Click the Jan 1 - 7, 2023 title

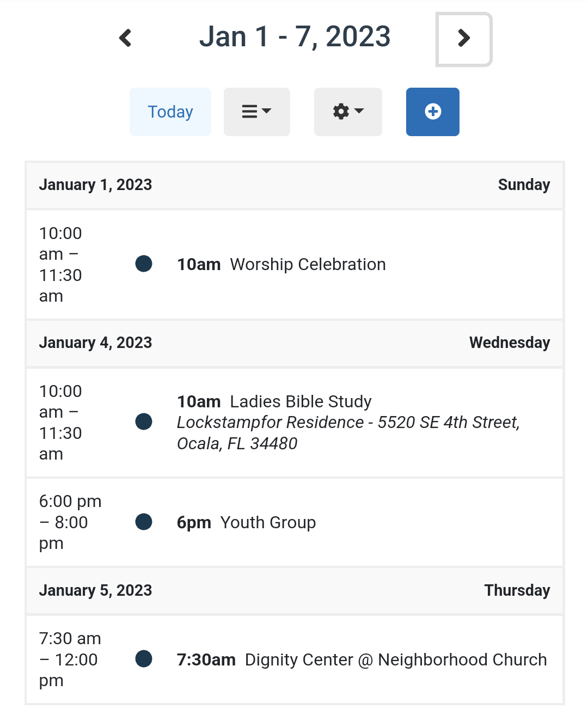coord(295,37)
